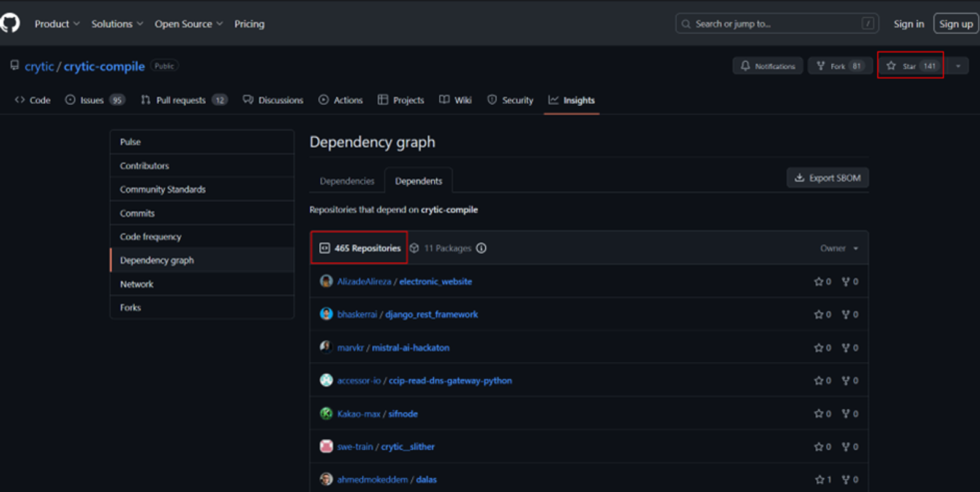Image resolution: width=980 pixels, height=492 pixels.
Task: Switch to the Code tab
Action: pos(33,100)
